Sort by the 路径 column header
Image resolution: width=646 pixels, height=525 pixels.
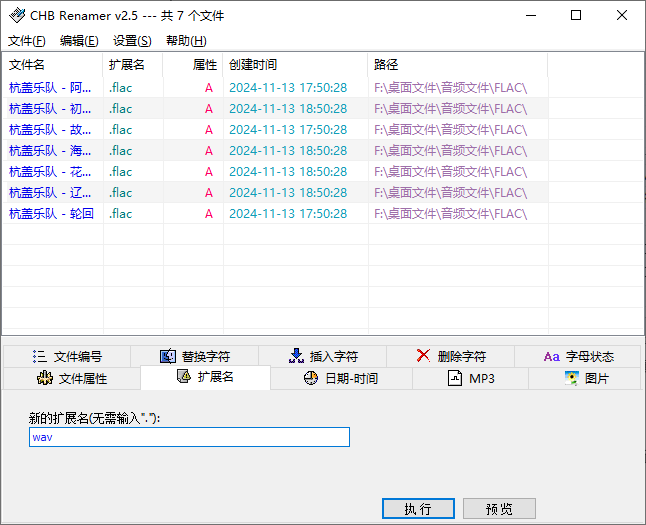[458, 65]
